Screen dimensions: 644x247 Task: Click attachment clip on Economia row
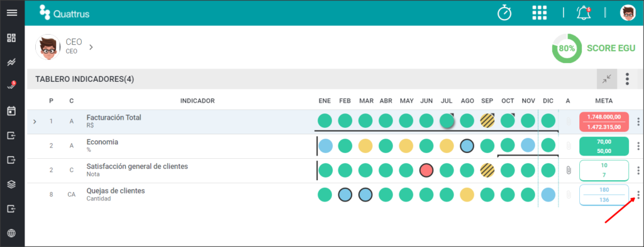(569, 146)
